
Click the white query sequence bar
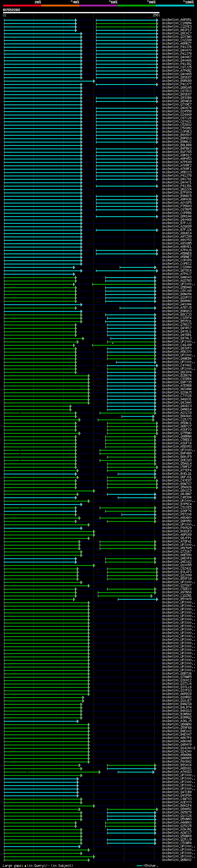81,12
